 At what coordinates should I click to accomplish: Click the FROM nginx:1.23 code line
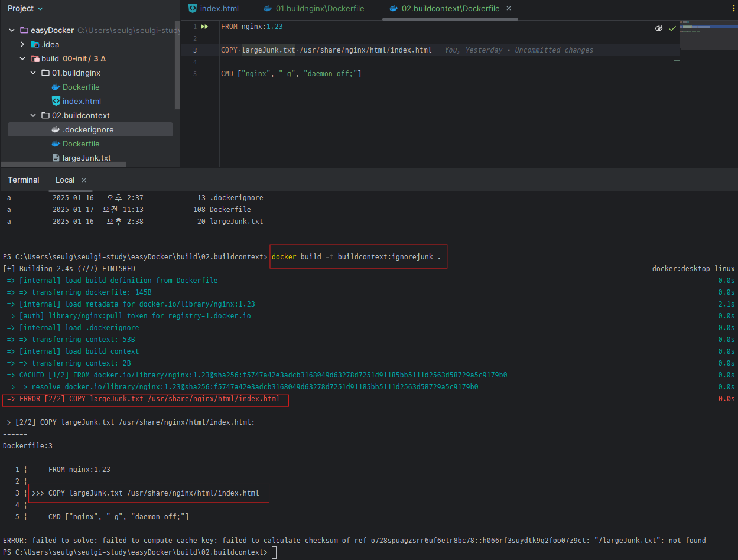click(252, 27)
